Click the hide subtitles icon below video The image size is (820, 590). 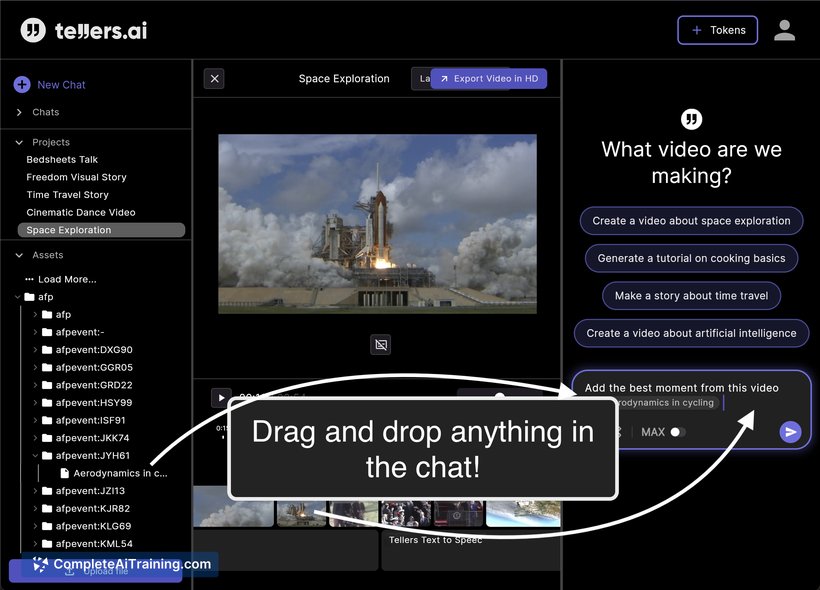[381, 345]
